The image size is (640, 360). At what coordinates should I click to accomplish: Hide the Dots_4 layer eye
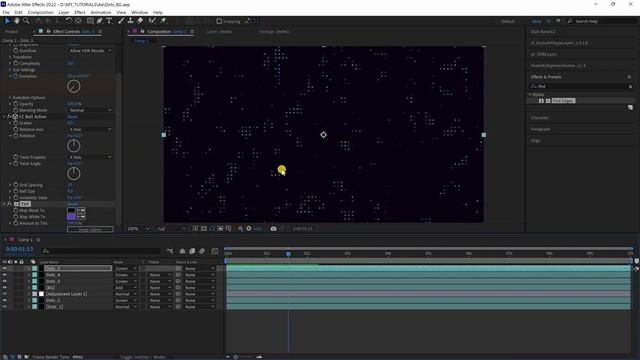(4, 275)
